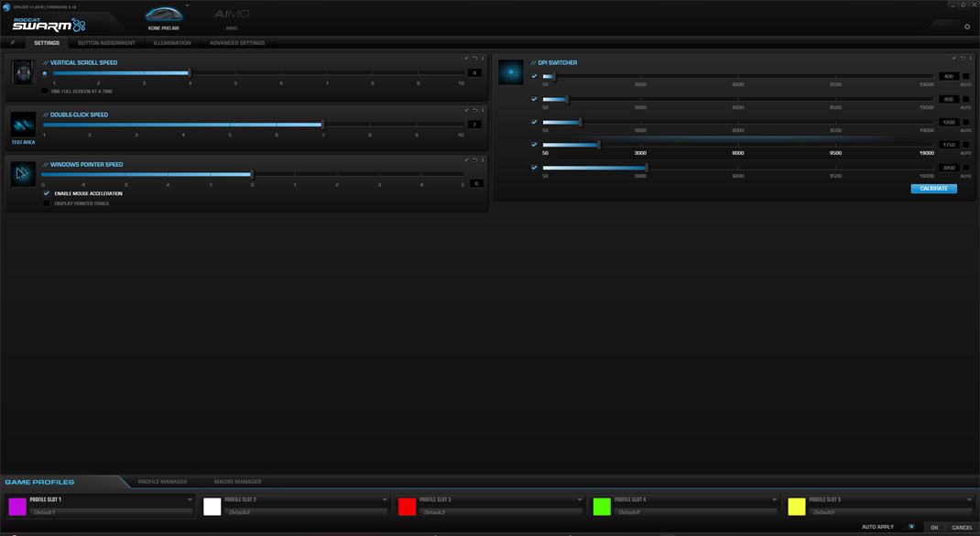Image resolution: width=980 pixels, height=536 pixels.
Task: Select One Full Screen At A Time option
Action: pyautogui.click(x=46, y=91)
